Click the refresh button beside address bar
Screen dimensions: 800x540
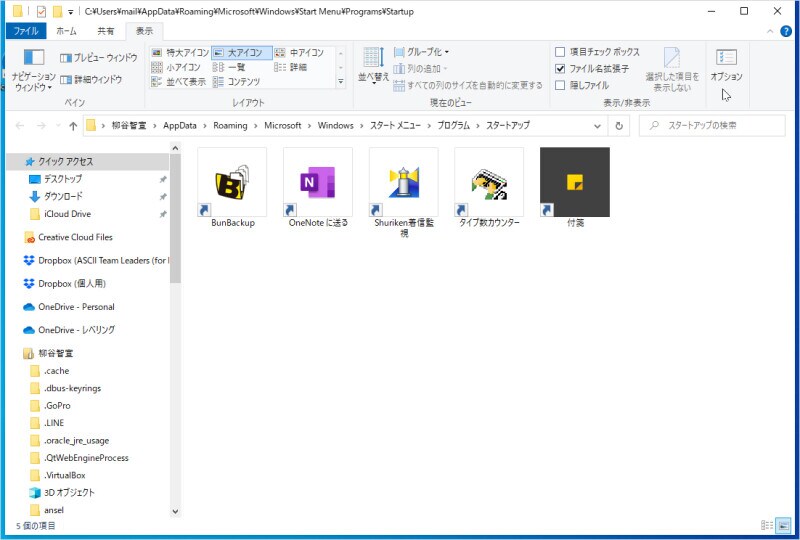619,126
